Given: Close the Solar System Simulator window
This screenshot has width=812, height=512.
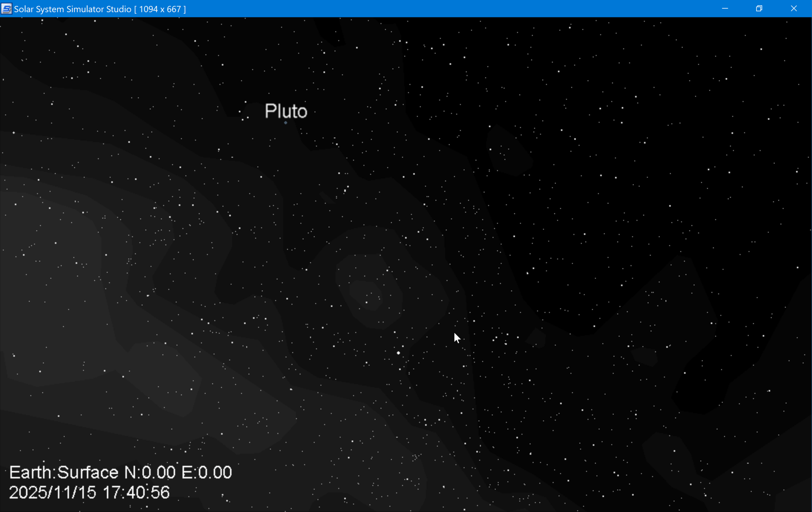Looking at the screenshot, I should click(x=793, y=9).
